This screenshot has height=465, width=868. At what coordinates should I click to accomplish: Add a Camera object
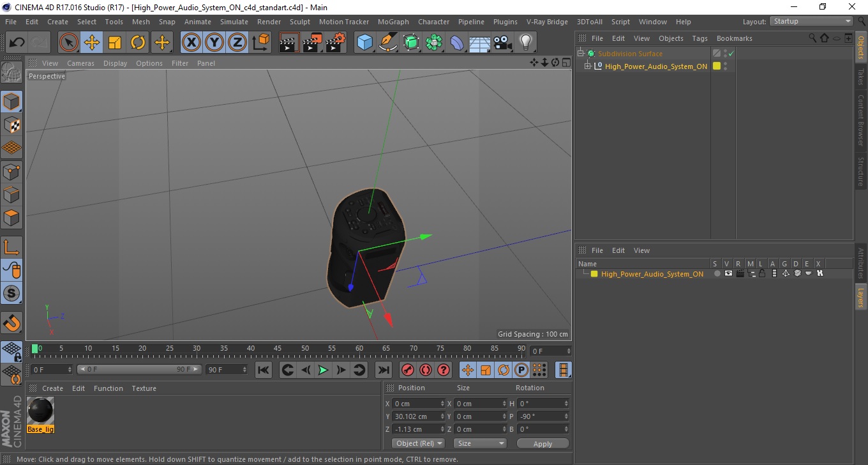click(503, 43)
